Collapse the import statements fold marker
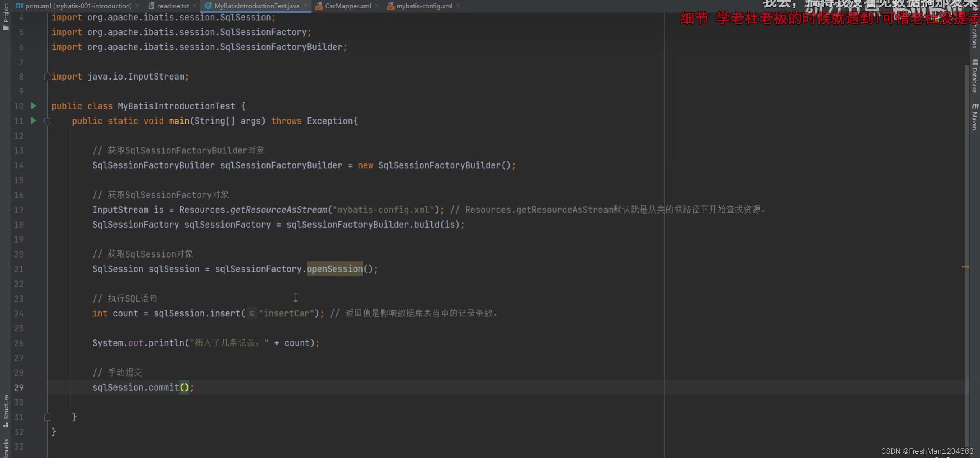Viewport: 980px width, 458px height. tap(47, 77)
